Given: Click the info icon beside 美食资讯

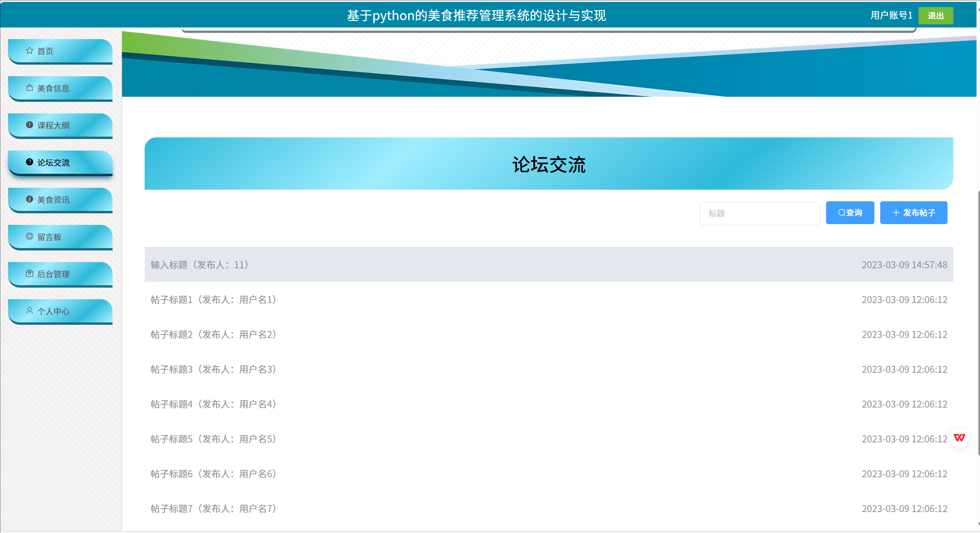Looking at the screenshot, I should (x=29, y=199).
